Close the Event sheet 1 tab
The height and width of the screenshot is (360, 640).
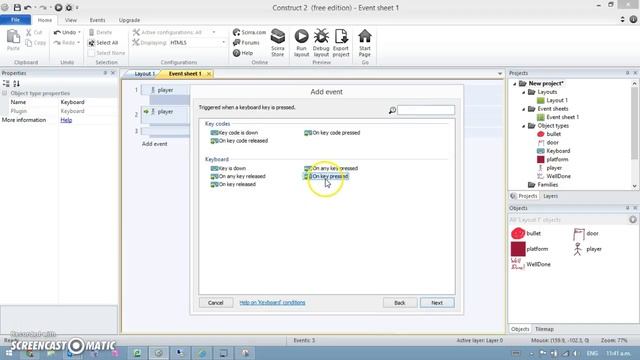(x=209, y=74)
